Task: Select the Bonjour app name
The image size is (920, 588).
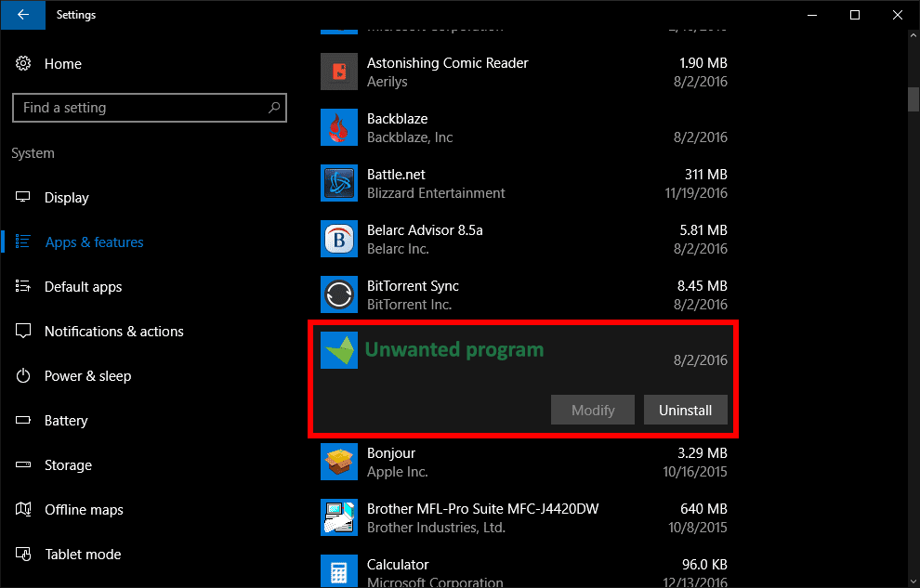Action: [x=390, y=453]
